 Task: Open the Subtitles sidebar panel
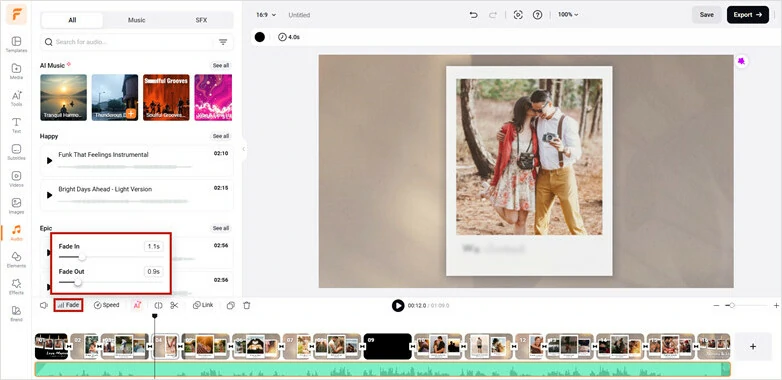(x=16, y=152)
